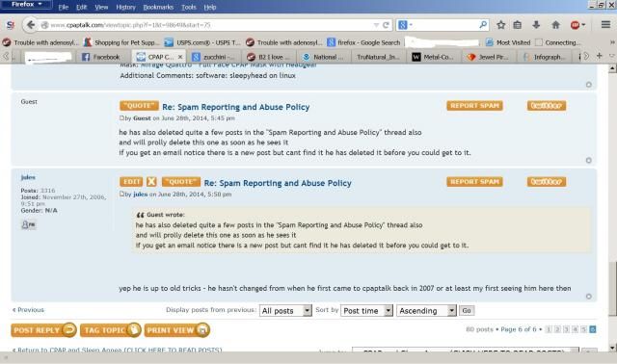Click the S! toolbar icon left of back button

[11, 25]
